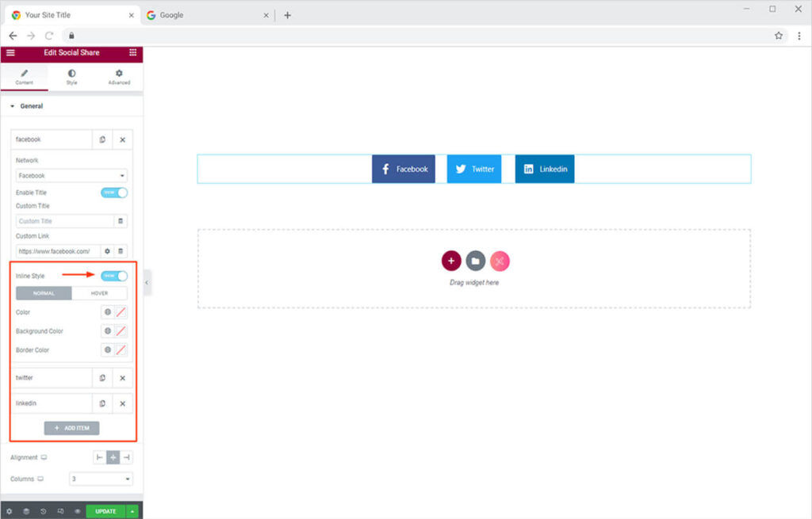The width and height of the screenshot is (812, 519).
Task: Disable the Enable Title switch
Action: pos(114,193)
